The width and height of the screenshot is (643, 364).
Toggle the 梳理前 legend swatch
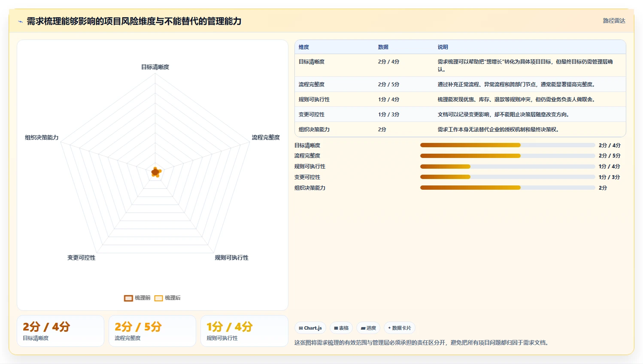tap(128, 298)
